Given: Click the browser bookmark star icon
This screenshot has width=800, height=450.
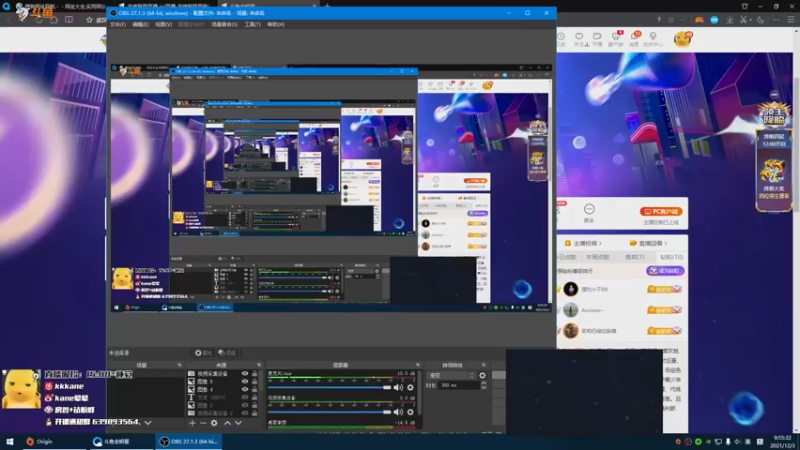Looking at the screenshot, I should [89, 19].
